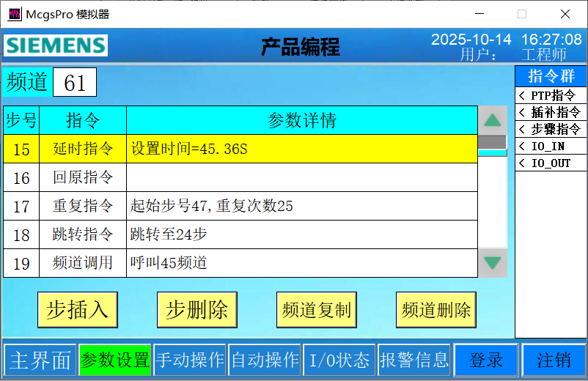Click the 频道复制 button

click(x=317, y=310)
